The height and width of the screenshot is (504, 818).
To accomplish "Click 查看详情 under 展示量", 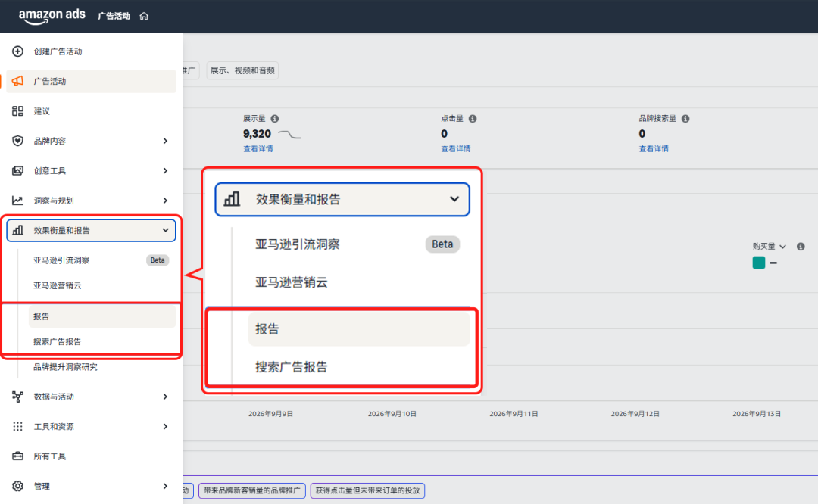I will pyautogui.click(x=258, y=148).
